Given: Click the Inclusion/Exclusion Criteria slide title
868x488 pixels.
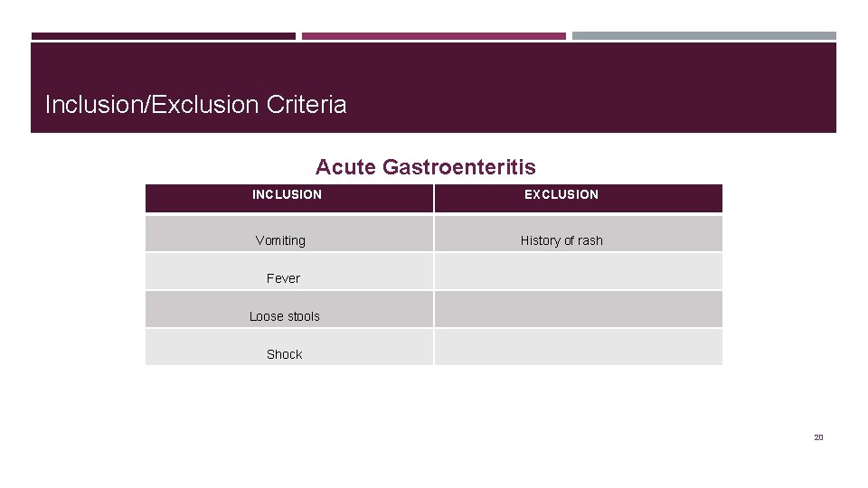Looking at the screenshot, I should coord(195,105).
